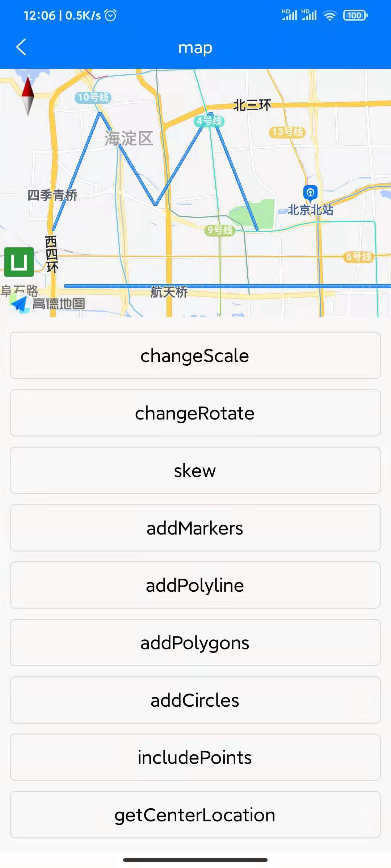The image size is (391, 868).
Task: Tap the addCircles button
Action: tap(195, 700)
